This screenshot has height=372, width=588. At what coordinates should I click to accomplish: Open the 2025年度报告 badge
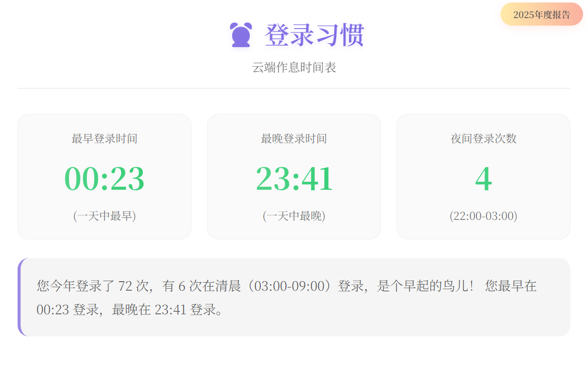(x=541, y=15)
